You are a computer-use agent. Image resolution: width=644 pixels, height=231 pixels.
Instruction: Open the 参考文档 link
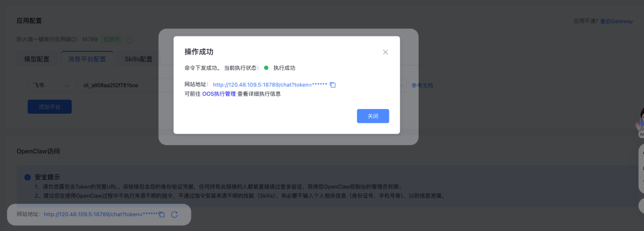point(422,86)
